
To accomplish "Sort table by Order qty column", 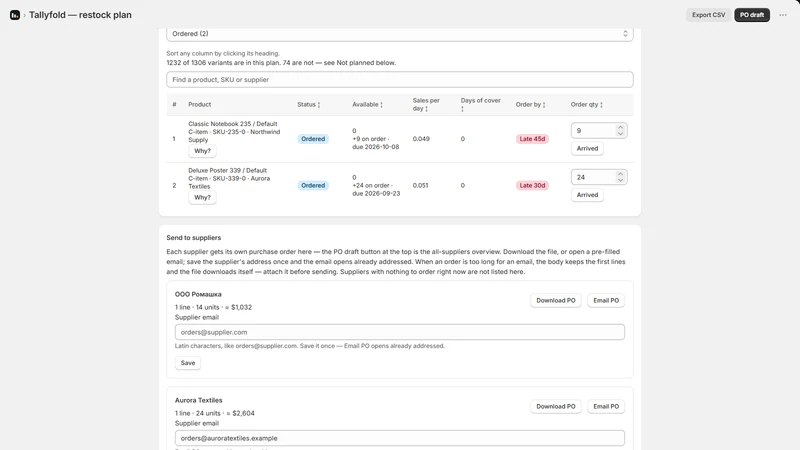I will (x=587, y=105).
